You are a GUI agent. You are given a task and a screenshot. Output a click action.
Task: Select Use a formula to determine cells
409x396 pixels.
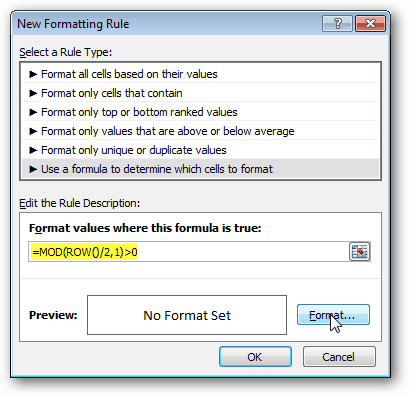[x=200, y=169]
